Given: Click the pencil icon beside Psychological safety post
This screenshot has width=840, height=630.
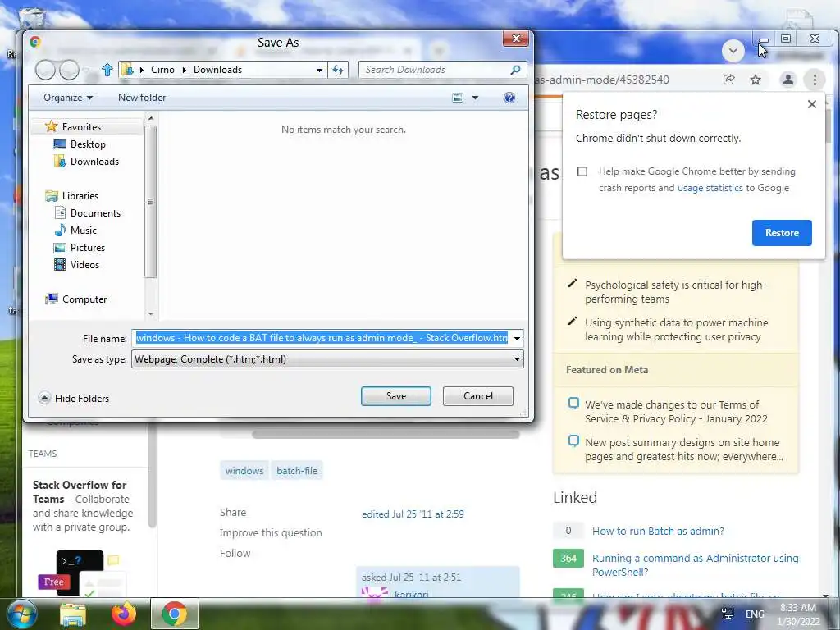Looking at the screenshot, I should [572, 284].
